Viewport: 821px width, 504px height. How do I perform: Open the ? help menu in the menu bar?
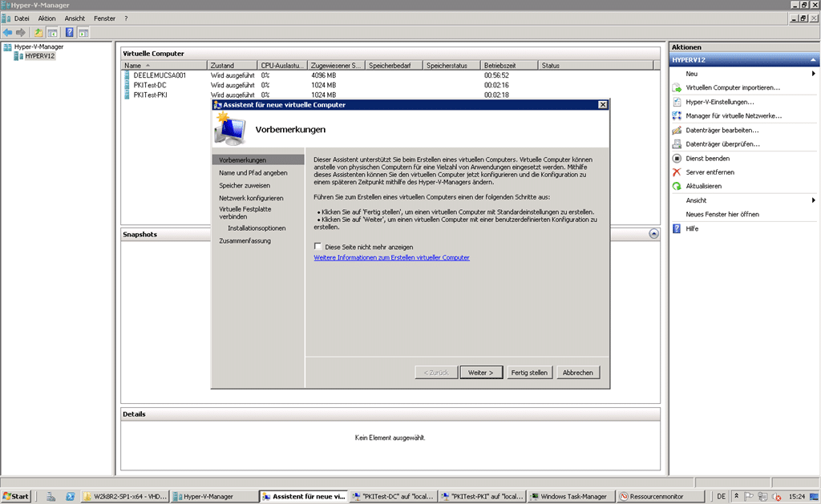(126, 18)
